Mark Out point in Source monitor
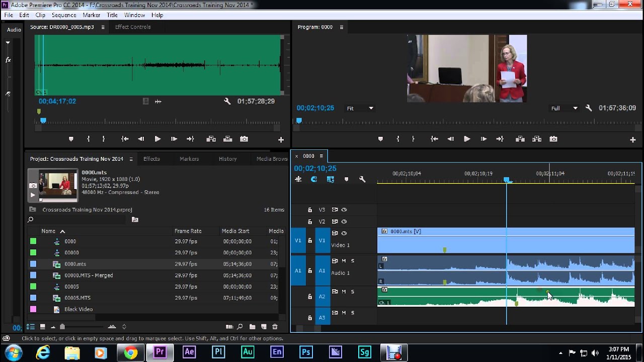This screenshot has height=362, width=644. point(104,139)
